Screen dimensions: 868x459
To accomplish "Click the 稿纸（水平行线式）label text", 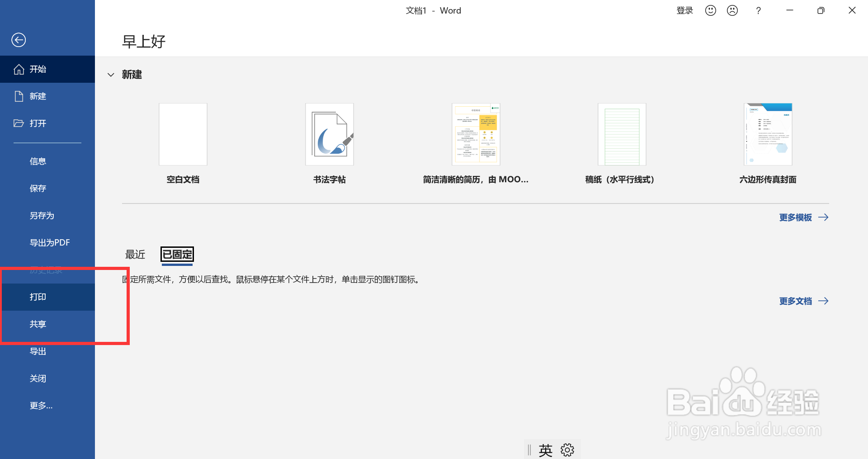I will [x=620, y=180].
